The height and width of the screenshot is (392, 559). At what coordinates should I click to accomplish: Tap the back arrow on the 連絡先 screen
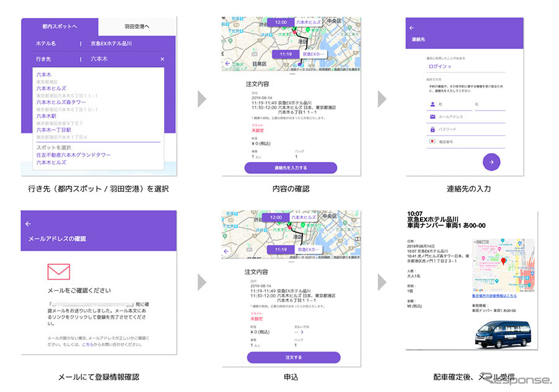411,27
